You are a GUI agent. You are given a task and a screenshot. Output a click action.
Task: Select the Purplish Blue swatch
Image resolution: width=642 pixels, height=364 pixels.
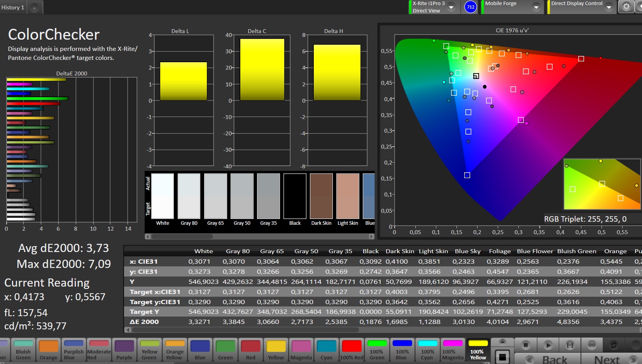tap(74, 350)
